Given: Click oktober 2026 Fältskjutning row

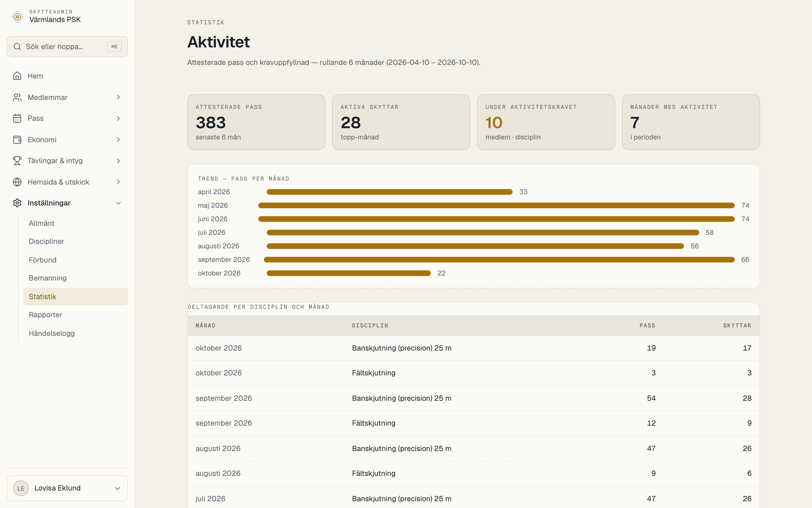Looking at the screenshot, I should (473, 373).
